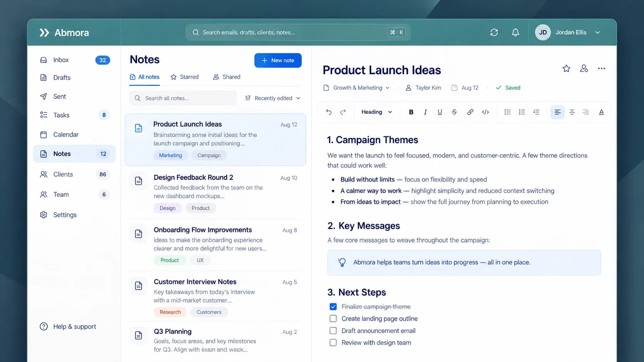Star the Product Launch Ideas note
The width and height of the screenshot is (644, 362).
click(x=566, y=68)
